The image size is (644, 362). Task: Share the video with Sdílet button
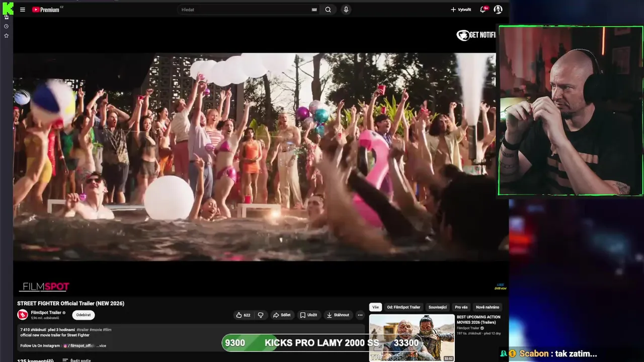pyautogui.click(x=282, y=315)
